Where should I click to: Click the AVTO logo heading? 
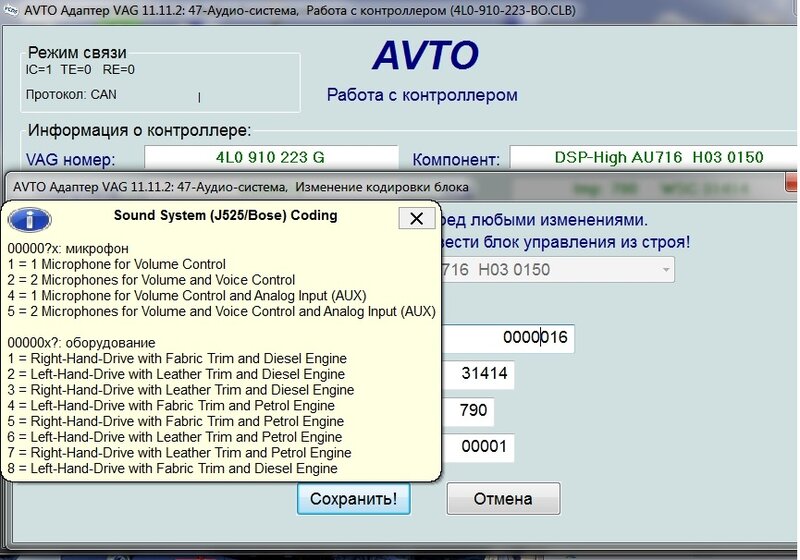[x=425, y=55]
